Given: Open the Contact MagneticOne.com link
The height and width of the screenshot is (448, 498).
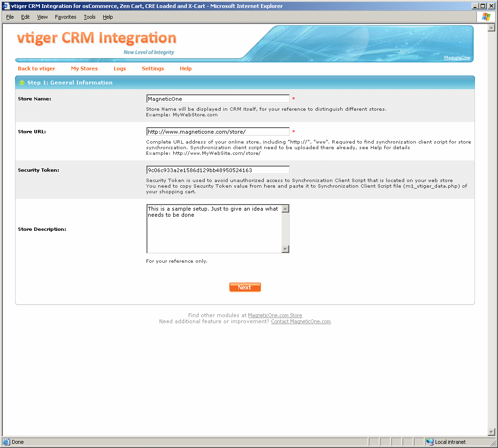Looking at the screenshot, I should tap(301, 321).
